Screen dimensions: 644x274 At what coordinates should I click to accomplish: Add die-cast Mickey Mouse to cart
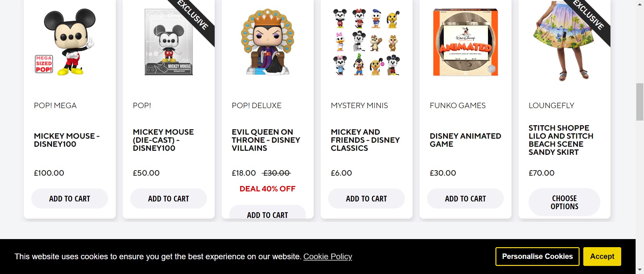(168, 198)
